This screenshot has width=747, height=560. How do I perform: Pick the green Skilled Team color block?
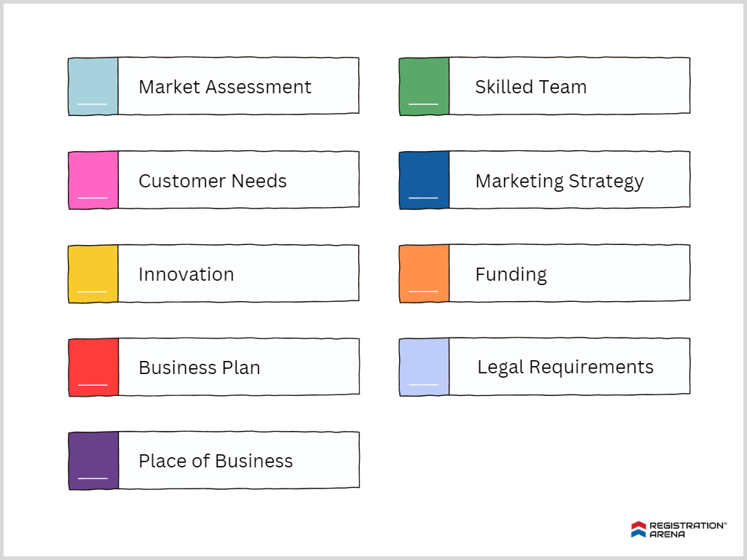tap(424, 87)
